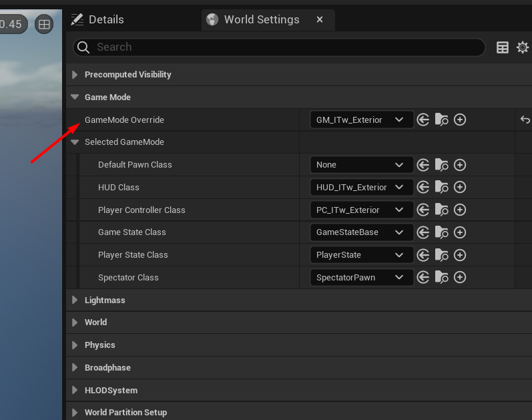Viewport: 532px width, 420px height.
Task: Open the GameMode Override dropdown
Action: (362, 120)
